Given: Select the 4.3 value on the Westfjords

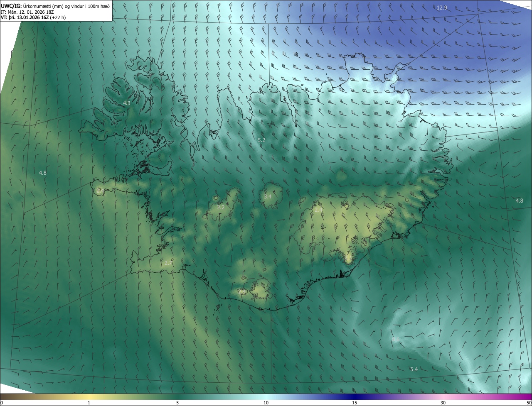Looking at the screenshot, I should click(126, 103).
